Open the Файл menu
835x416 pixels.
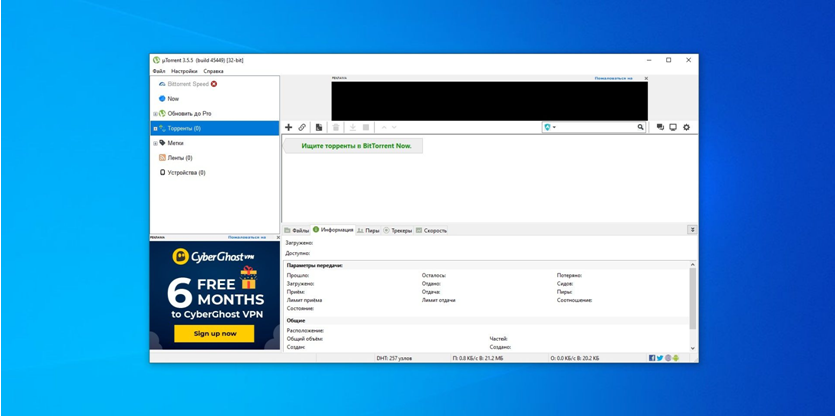pos(159,71)
